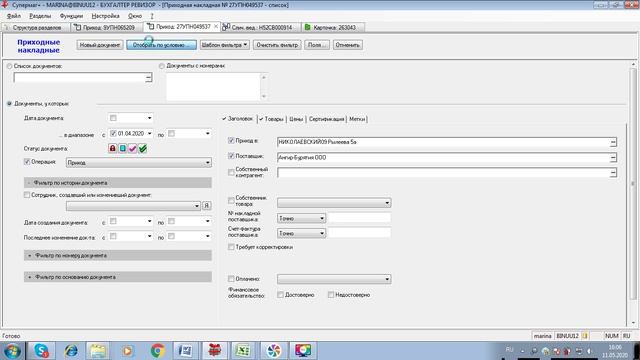Toggle the Поставщик checkbox
640x360 pixels.
point(231,156)
